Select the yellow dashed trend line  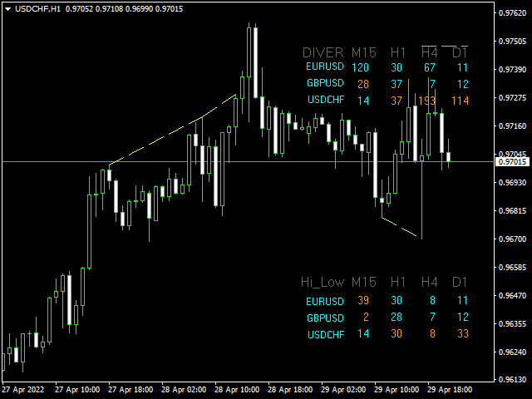tap(172, 130)
